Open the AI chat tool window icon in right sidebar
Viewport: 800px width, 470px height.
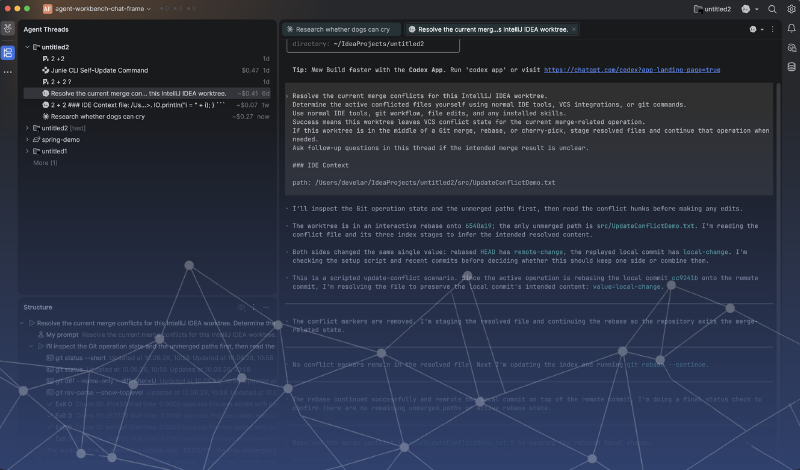tap(791, 48)
